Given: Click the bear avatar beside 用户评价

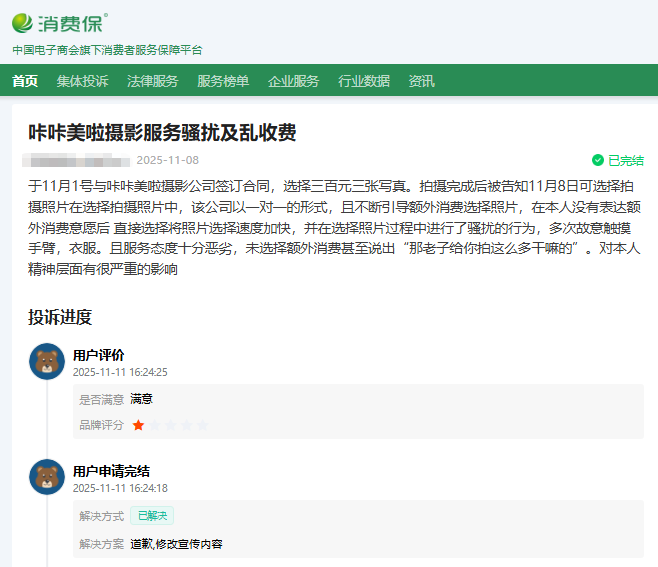Looking at the screenshot, I should (47, 362).
